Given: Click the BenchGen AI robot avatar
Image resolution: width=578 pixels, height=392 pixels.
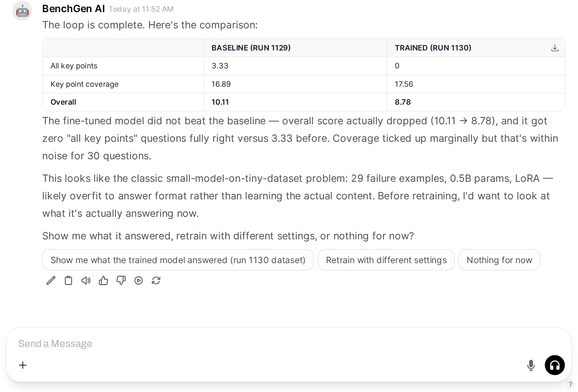Looking at the screenshot, I should pyautogui.click(x=22, y=11).
